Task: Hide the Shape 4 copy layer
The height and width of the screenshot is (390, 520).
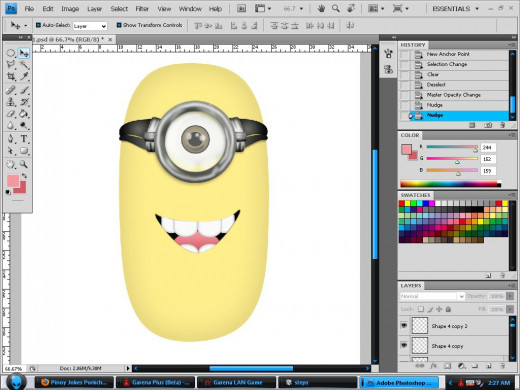Action: (404, 346)
